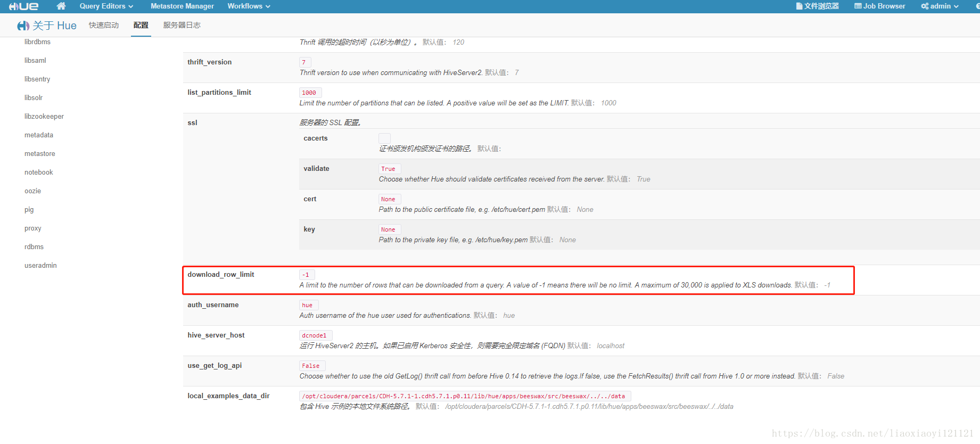Click the local_examples_data_dir setting name

coord(228,396)
